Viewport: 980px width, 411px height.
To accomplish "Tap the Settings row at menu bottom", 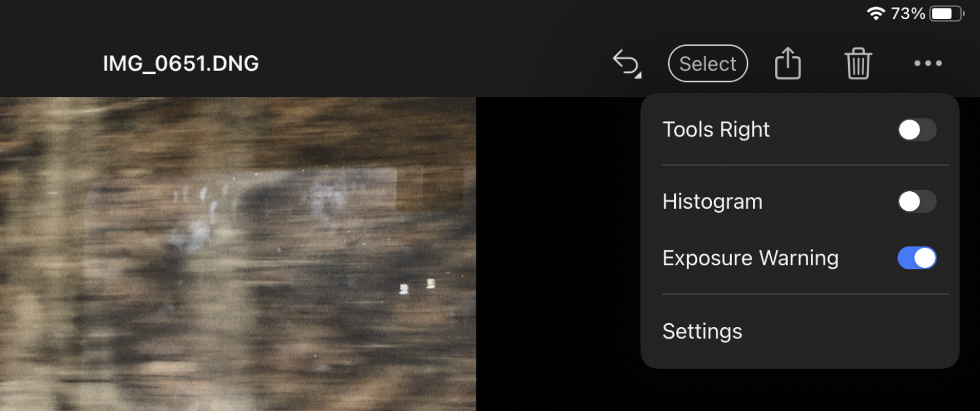I will tap(702, 331).
